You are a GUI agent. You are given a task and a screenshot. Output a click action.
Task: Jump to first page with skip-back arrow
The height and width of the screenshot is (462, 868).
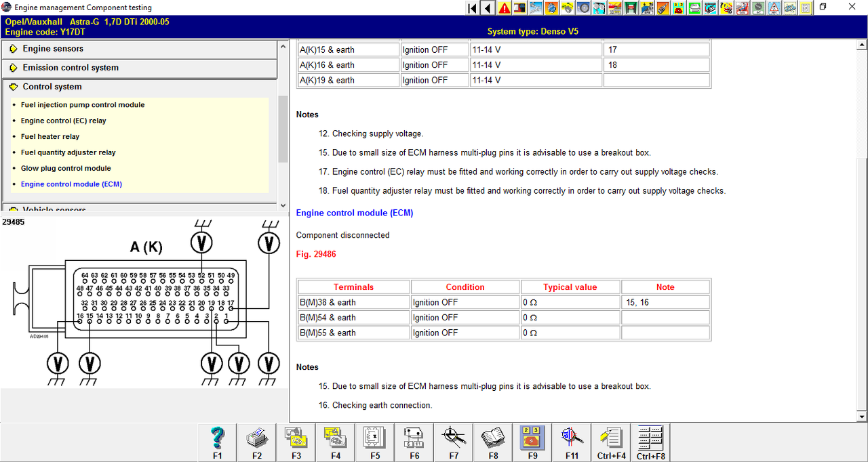coord(473,8)
